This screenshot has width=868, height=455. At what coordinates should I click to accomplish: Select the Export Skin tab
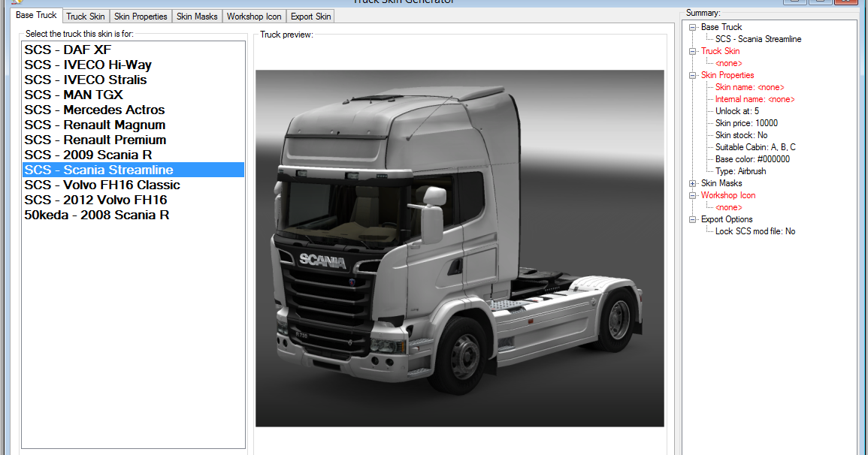(310, 17)
